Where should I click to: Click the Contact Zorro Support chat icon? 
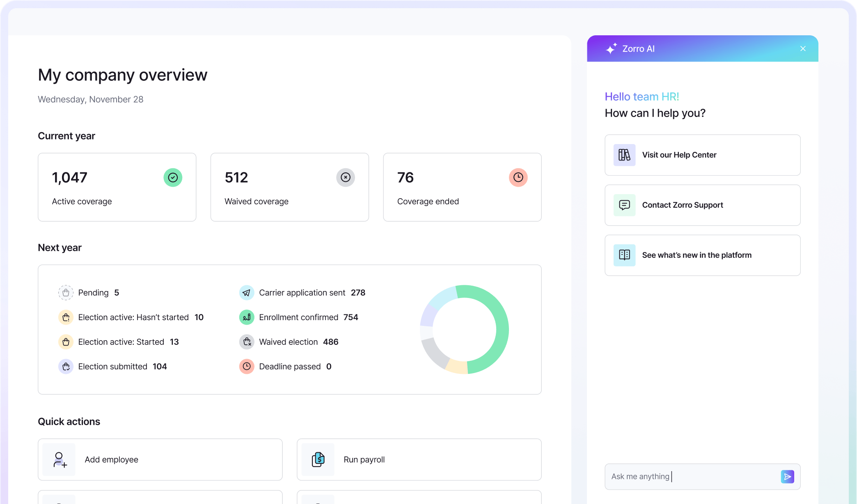tap(624, 205)
